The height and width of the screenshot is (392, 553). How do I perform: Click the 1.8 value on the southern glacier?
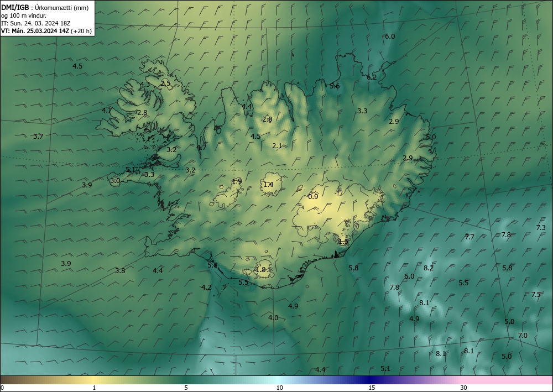point(260,270)
